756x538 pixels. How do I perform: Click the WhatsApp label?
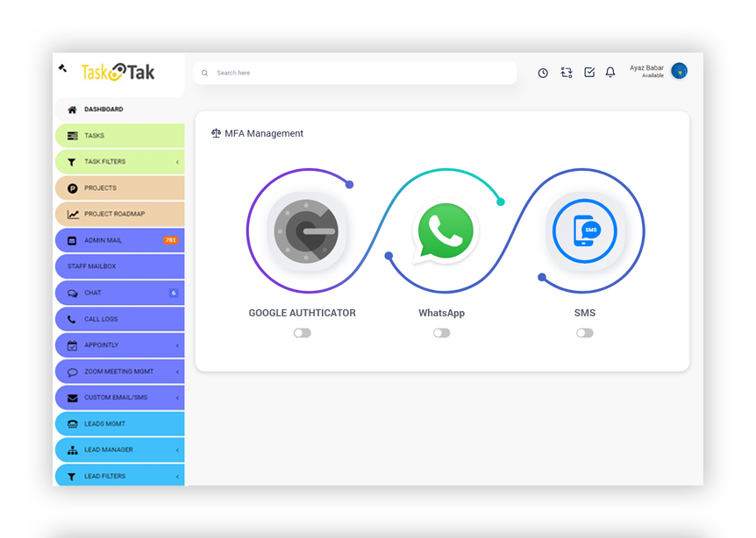(x=442, y=313)
